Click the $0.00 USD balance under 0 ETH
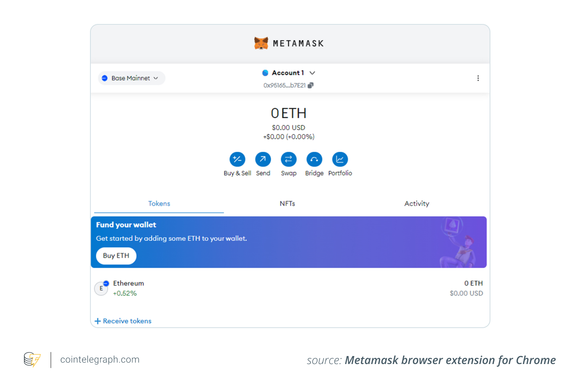The image size is (580, 392). point(289,128)
